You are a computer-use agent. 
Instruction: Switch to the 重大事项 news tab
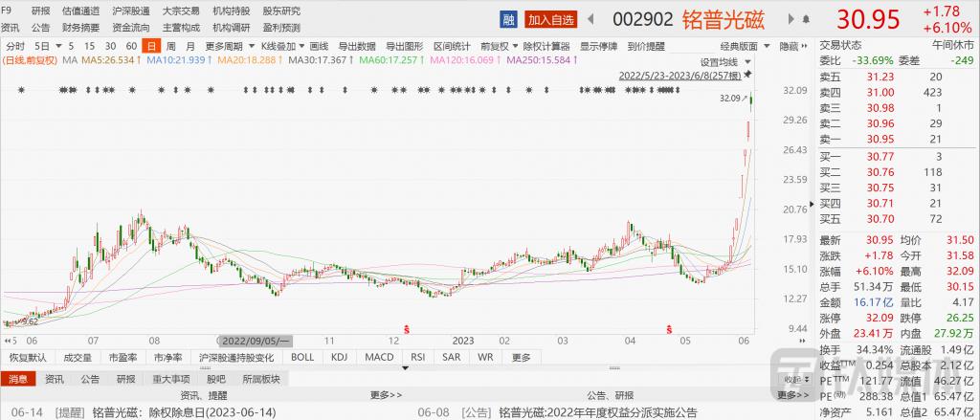[171, 379]
